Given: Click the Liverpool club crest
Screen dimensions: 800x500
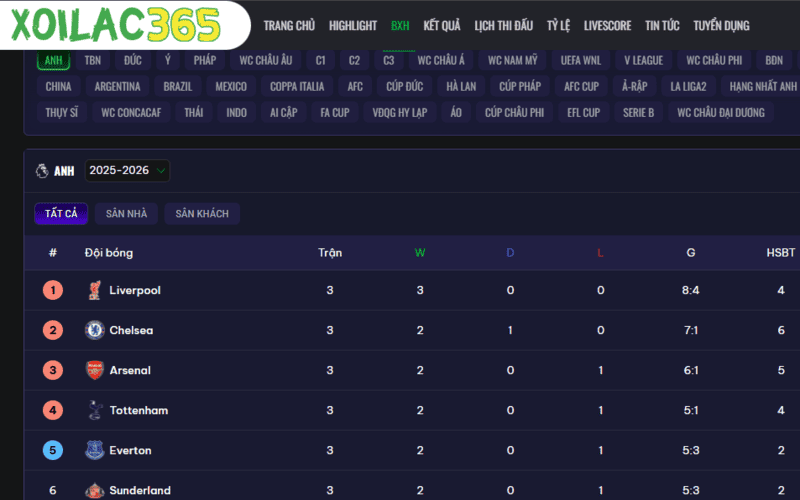Looking at the screenshot, I should 94,290.
